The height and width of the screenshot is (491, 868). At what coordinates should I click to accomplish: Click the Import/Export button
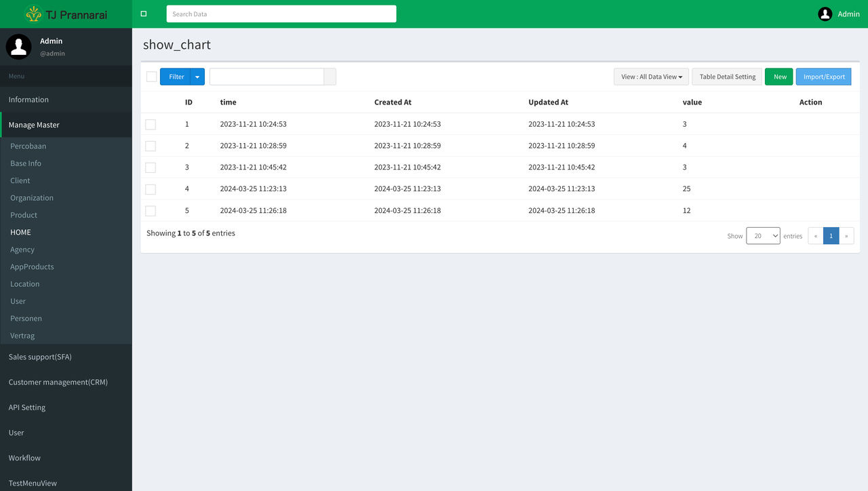823,77
